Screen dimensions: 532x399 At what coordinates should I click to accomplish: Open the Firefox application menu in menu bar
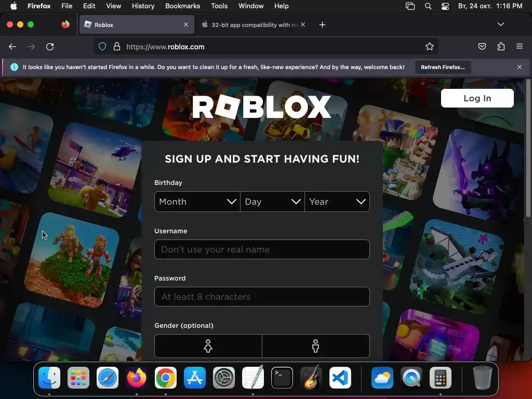tap(39, 6)
